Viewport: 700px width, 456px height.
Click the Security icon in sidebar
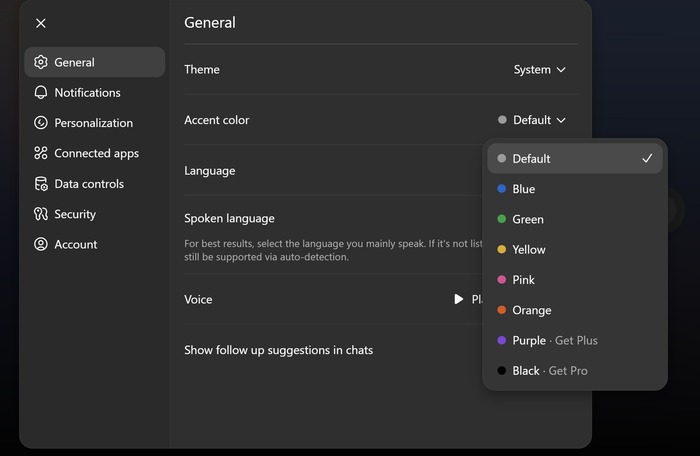[41, 214]
